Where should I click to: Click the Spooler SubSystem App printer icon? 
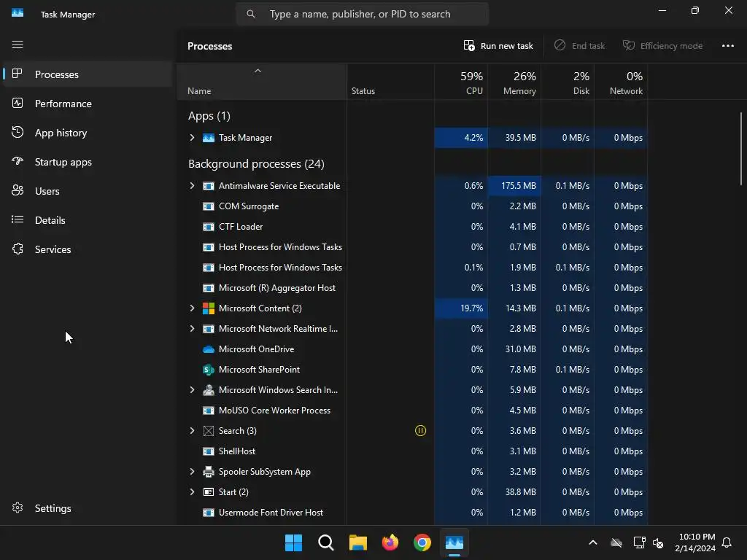tap(208, 472)
